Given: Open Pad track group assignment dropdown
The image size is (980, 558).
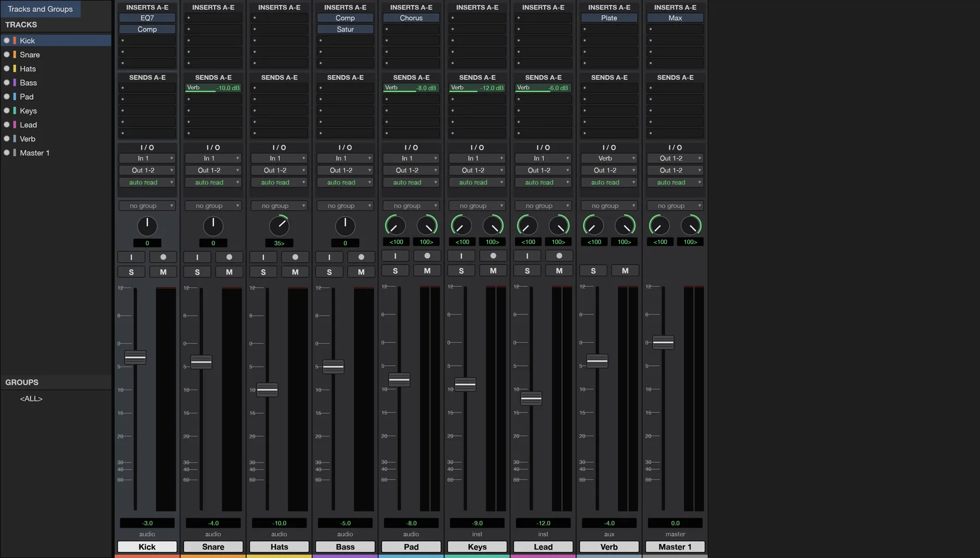Looking at the screenshot, I should pos(411,205).
